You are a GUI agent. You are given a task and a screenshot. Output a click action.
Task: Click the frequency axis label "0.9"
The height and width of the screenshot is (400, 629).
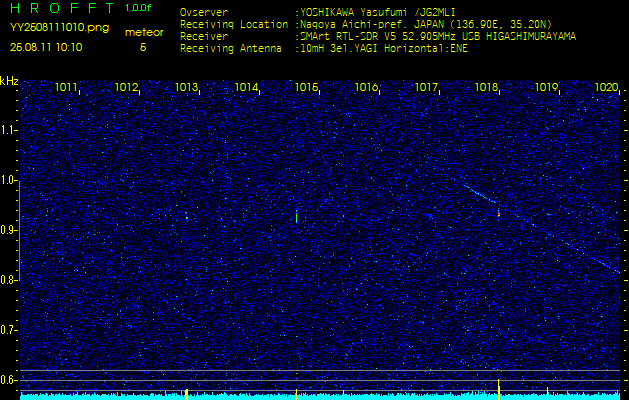pyautogui.click(x=8, y=230)
